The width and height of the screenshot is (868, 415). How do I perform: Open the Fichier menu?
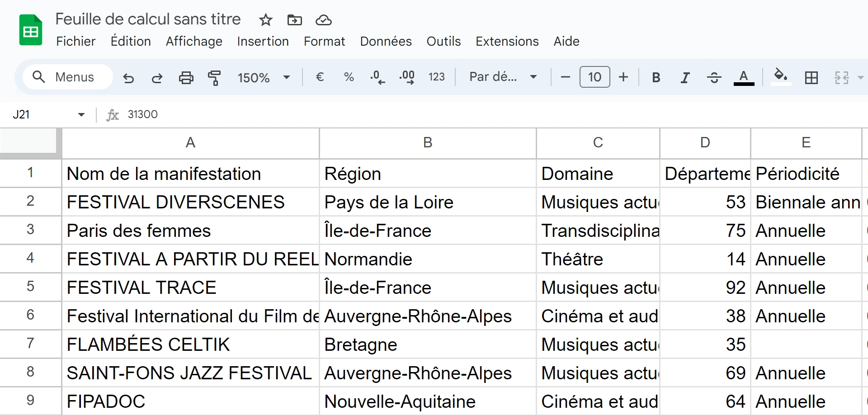tap(76, 41)
